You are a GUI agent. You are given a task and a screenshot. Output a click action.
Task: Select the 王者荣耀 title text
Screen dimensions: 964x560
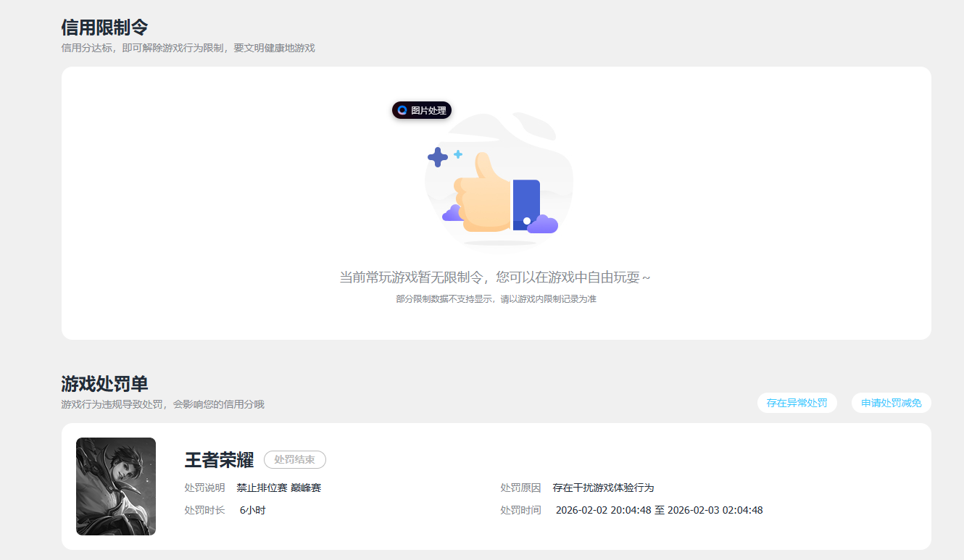point(219,460)
